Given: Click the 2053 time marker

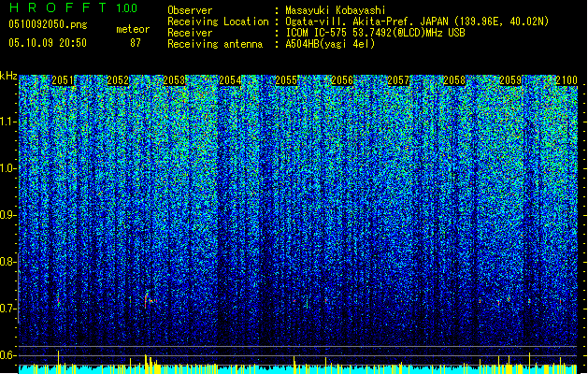Looking at the screenshot, I should click(174, 80).
